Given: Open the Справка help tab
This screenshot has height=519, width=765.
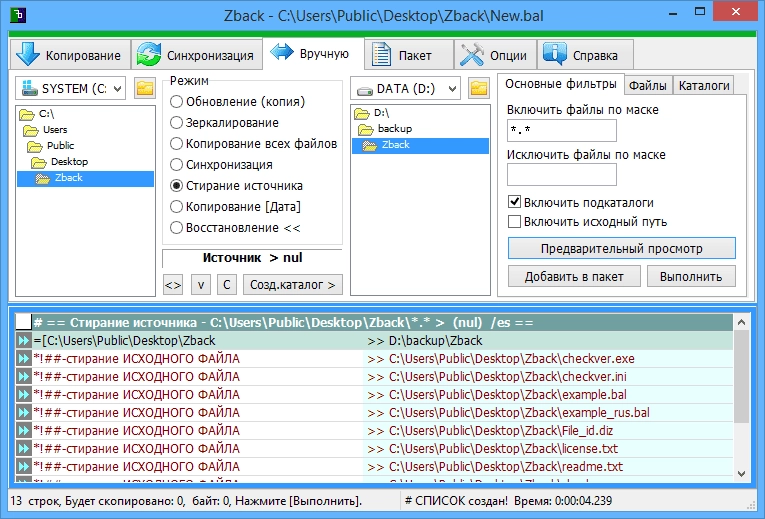Looking at the screenshot, I should pos(585,55).
